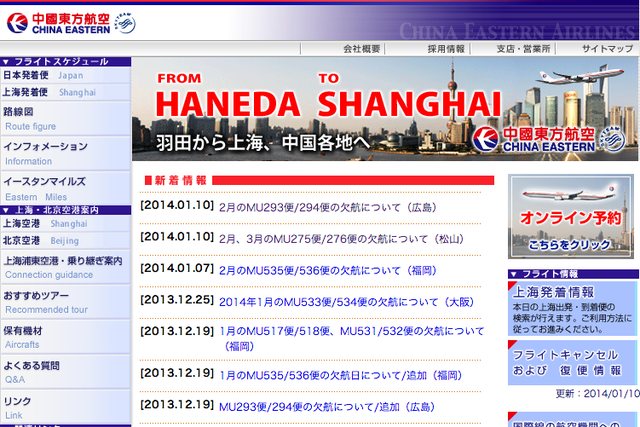Open 保有機材 Aircrafts page
The width and height of the screenshot is (640, 427).
65,337
